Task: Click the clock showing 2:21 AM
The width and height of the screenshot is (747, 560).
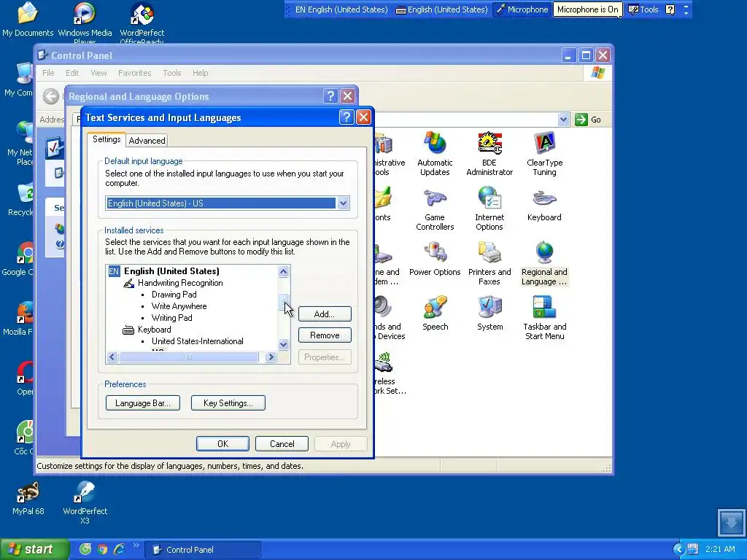Action: click(x=720, y=550)
